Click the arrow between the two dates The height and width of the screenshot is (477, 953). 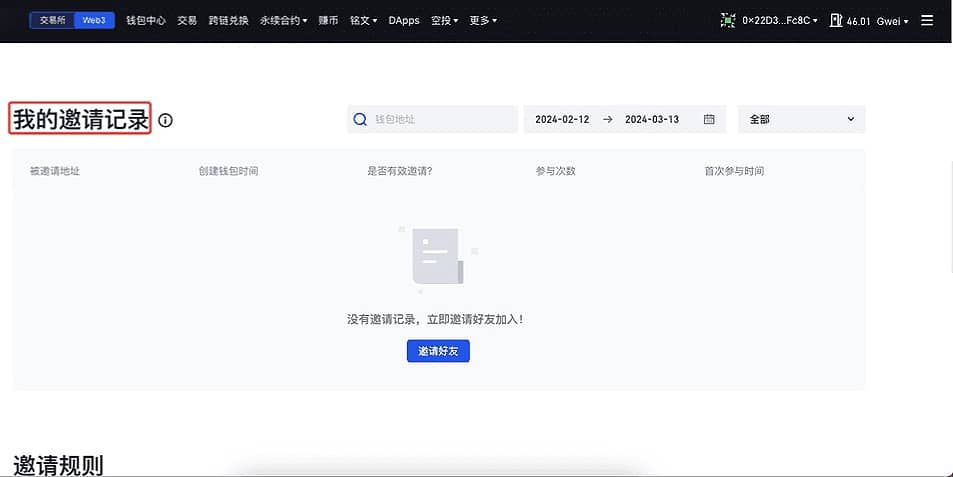coord(607,119)
